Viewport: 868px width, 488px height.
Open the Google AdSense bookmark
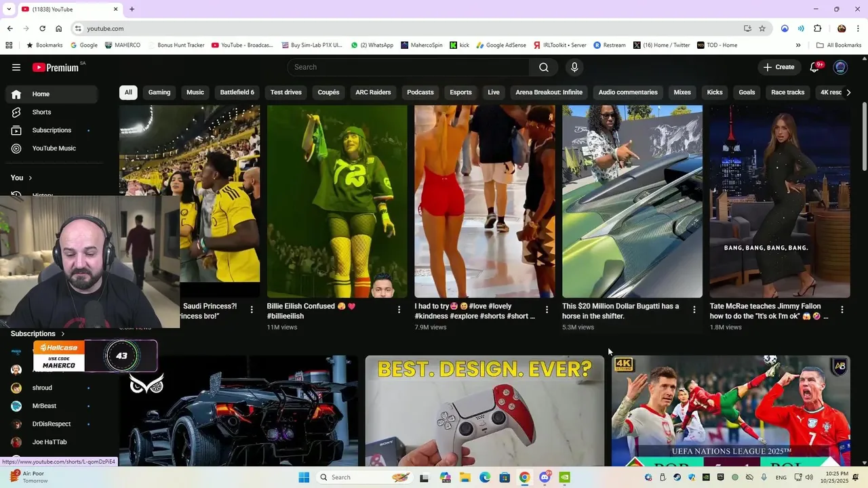coord(501,45)
